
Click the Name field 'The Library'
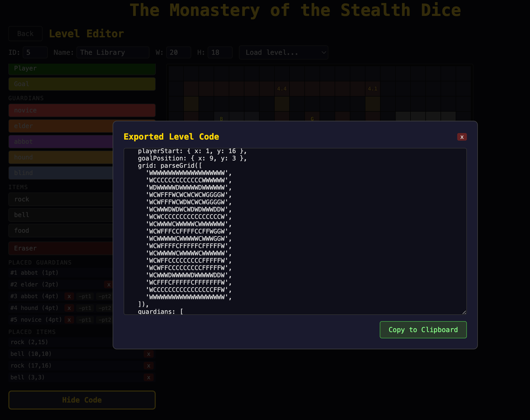tap(113, 52)
